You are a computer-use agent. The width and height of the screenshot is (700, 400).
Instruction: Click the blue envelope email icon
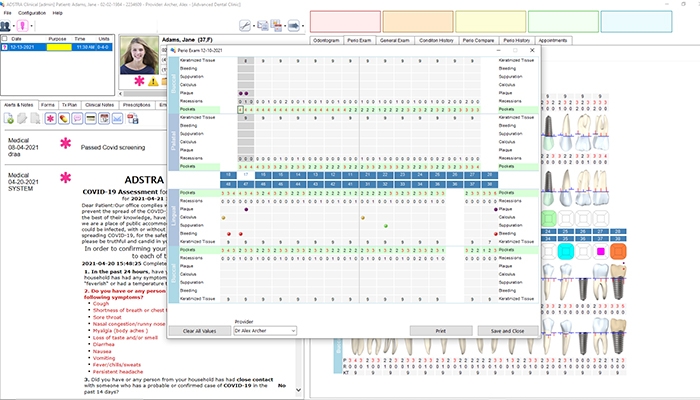(117, 118)
